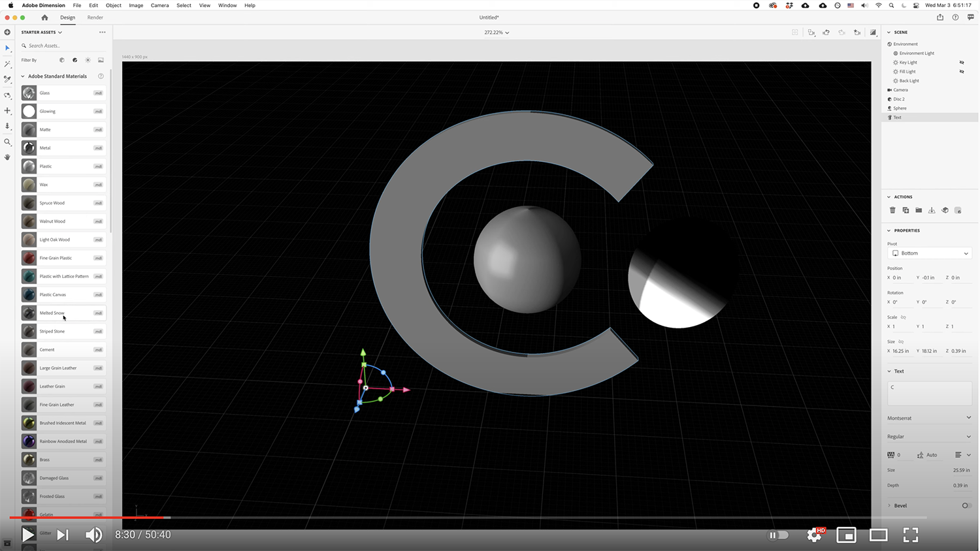This screenshot has height=551, width=980.
Task: Select the Dolly camera tool
Action: 7,126
